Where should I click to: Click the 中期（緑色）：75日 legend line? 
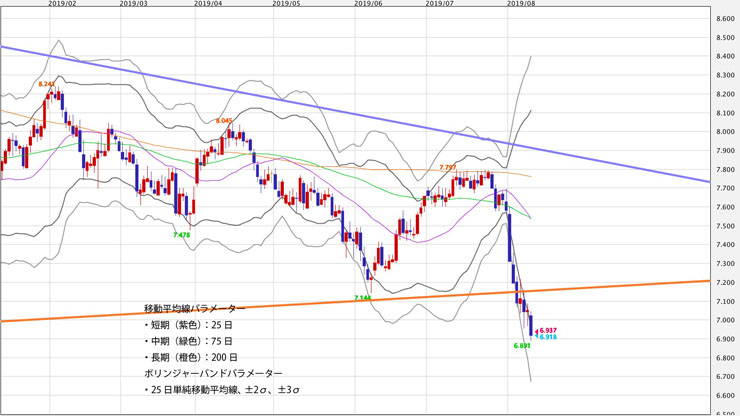188,341
